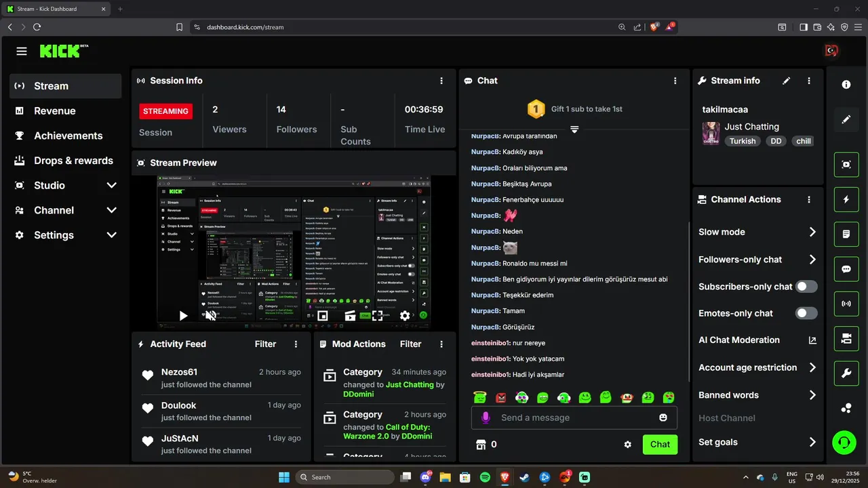This screenshot has height=488, width=868.
Task: Open the emoji picker in chat input
Action: [663, 418]
